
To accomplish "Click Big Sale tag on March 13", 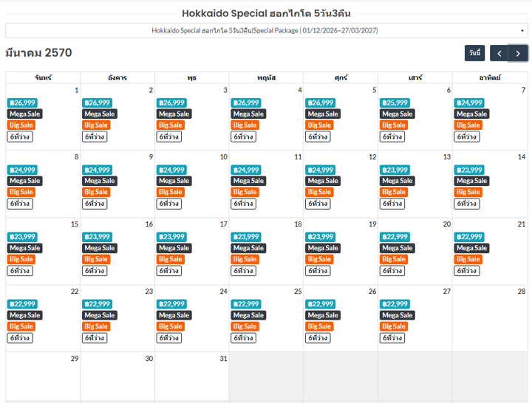I will click(x=394, y=192).
